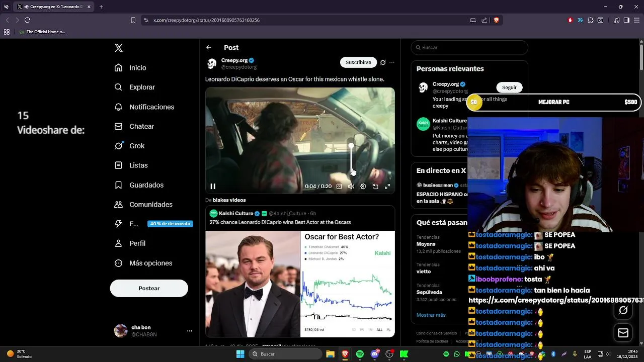Click the blakes videos source link

pyautogui.click(x=229, y=200)
